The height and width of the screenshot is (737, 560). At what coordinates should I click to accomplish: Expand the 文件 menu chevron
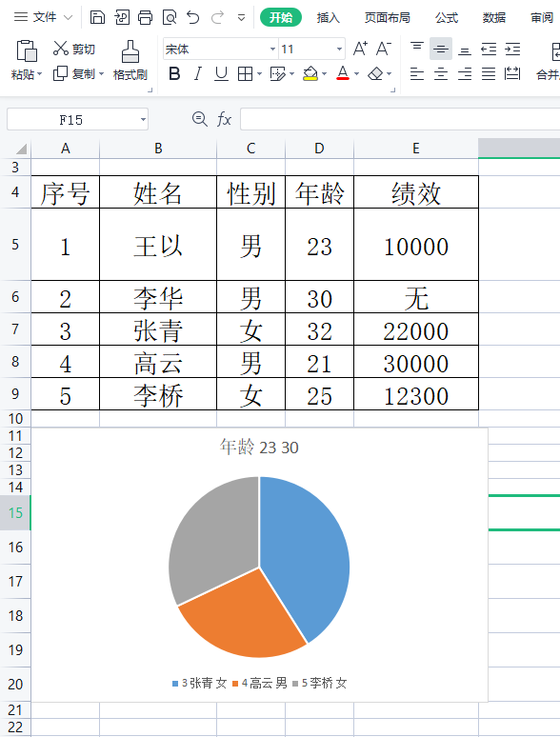[69, 17]
